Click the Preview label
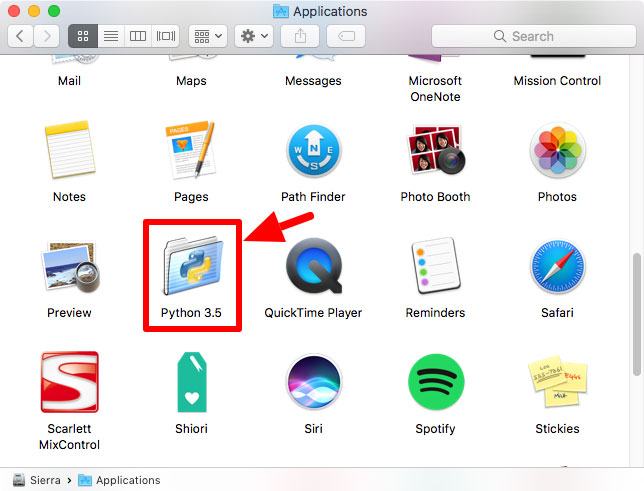This screenshot has height=491, width=644. click(x=69, y=313)
